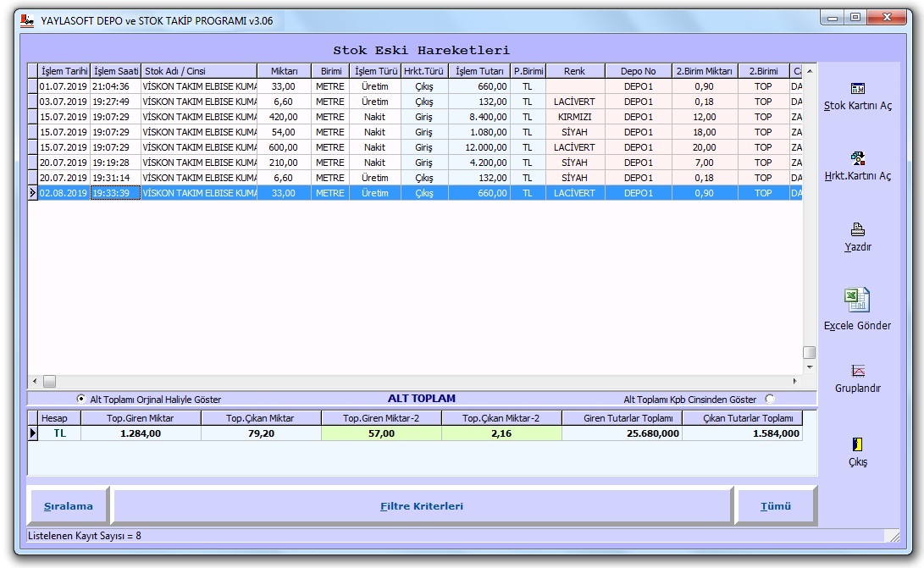
Task: Click the Yaylasoft app icon in title bar
Action: [x=27, y=20]
